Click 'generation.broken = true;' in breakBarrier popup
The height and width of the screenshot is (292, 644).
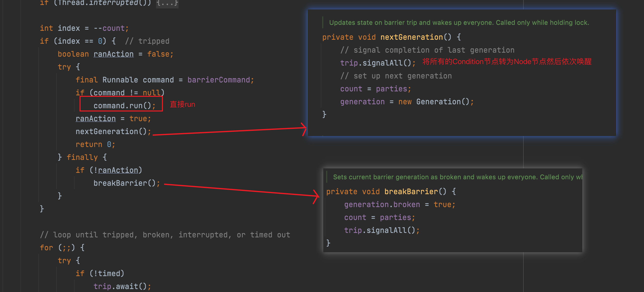click(x=400, y=204)
